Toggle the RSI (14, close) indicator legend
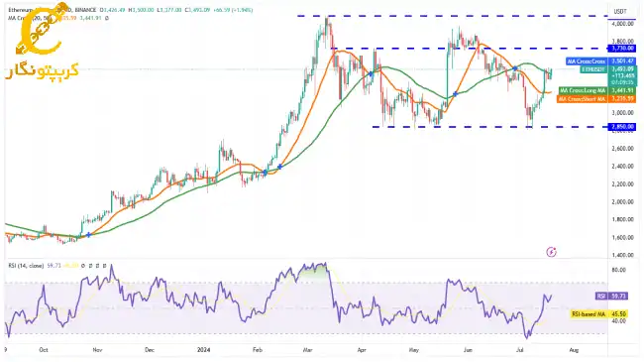644x362 pixels. click(x=26, y=266)
